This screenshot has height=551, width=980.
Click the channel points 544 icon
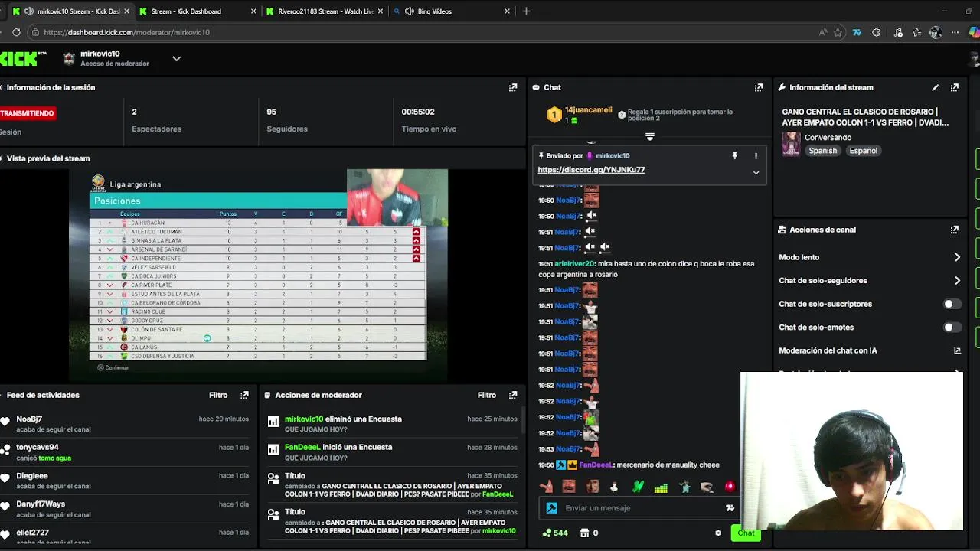[547, 533]
